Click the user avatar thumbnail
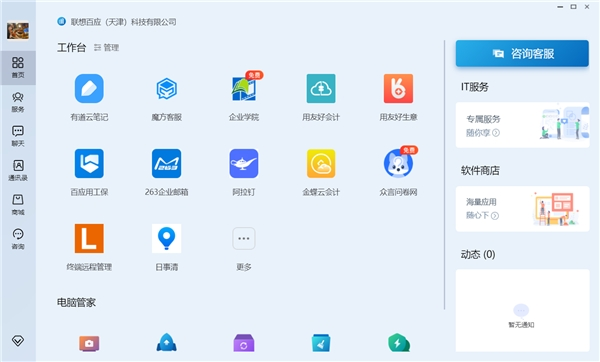 point(18,31)
